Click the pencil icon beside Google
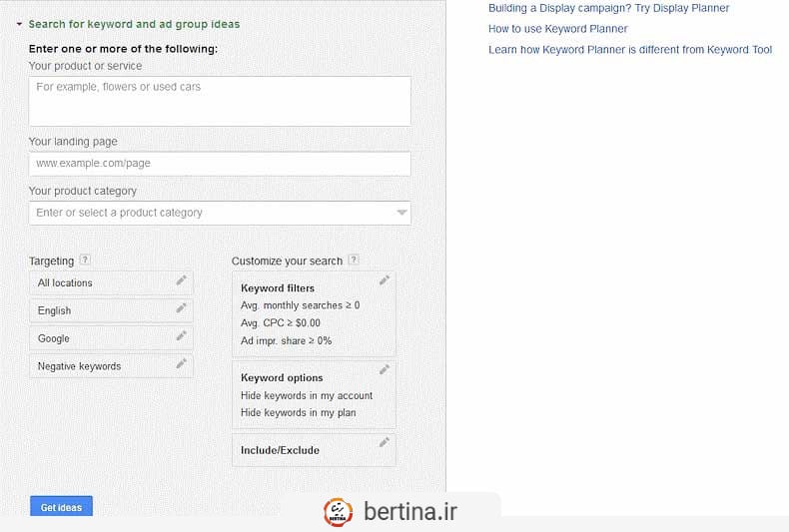The height and width of the screenshot is (532, 789). pyautogui.click(x=181, y=337)
